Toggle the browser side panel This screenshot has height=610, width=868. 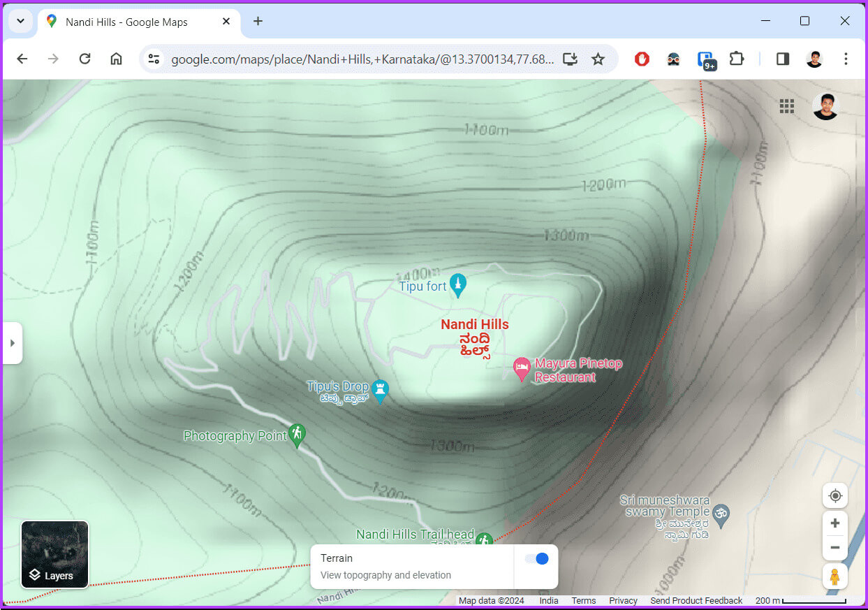[783, 59]
